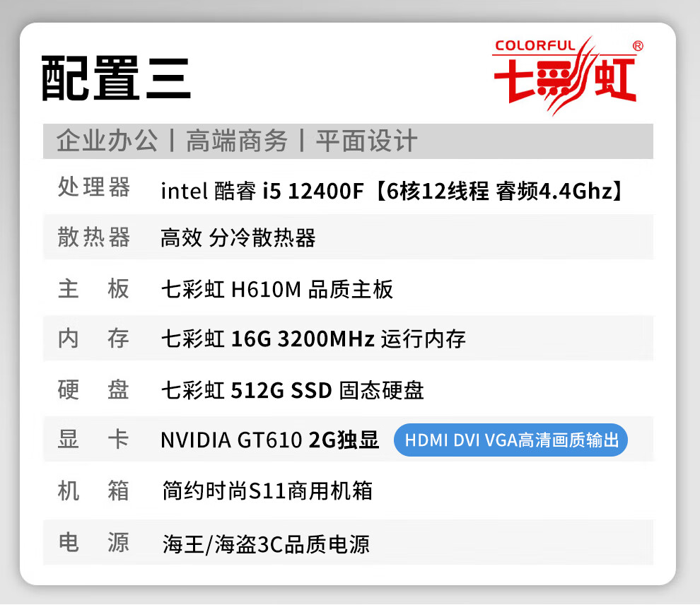Click the intel i5 12400F processor text
Screen dimensions: 700x605
pyautogui.click(x=392, y=191)
